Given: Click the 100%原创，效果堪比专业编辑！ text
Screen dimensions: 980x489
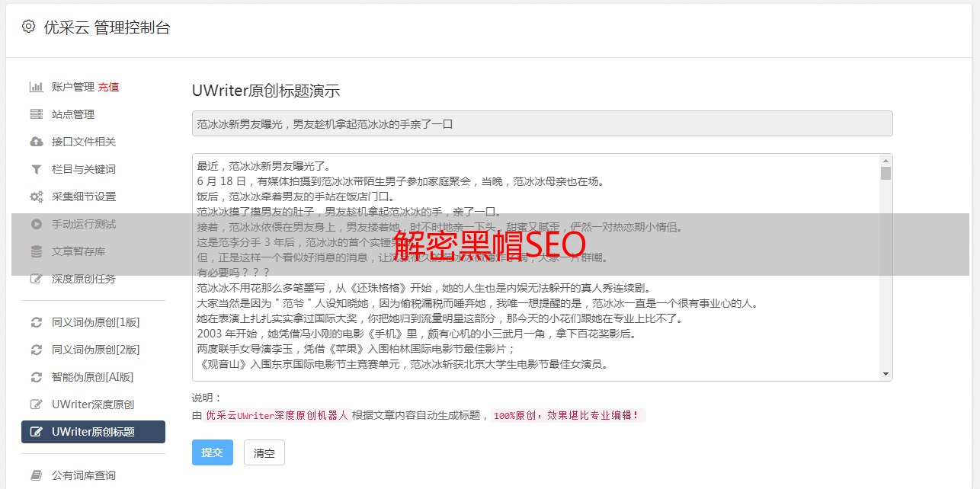Looking at the screenshot, I should pos(568,416).
